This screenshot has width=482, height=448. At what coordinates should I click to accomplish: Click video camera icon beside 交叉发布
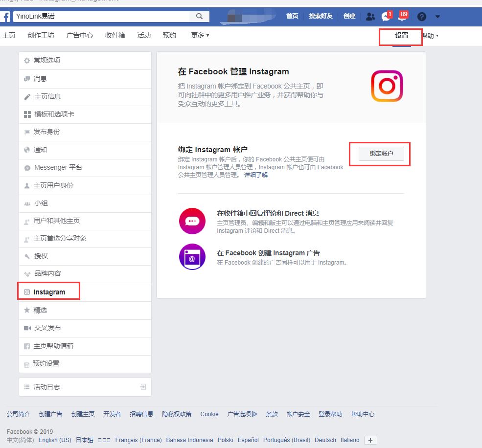point(27,328)
